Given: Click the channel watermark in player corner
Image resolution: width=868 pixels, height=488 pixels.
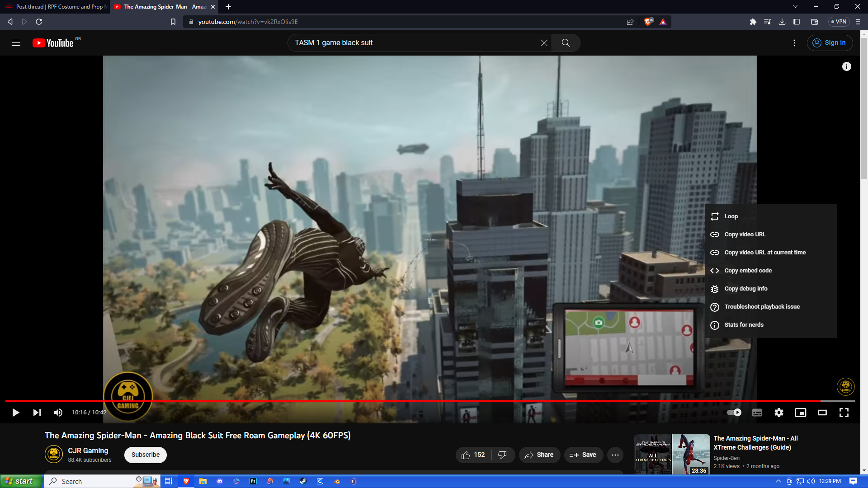Looking at the screenshot, I should (845, 387).
